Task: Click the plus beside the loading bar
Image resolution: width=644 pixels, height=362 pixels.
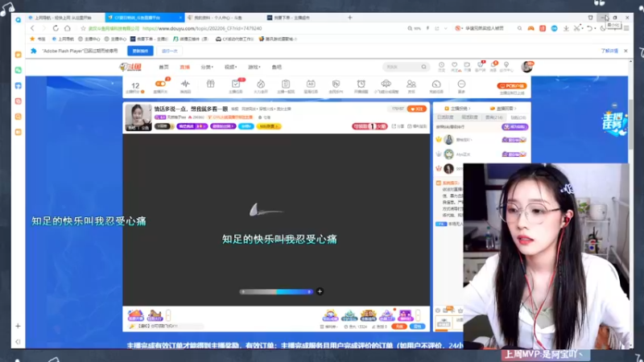Action: [320, 291]
